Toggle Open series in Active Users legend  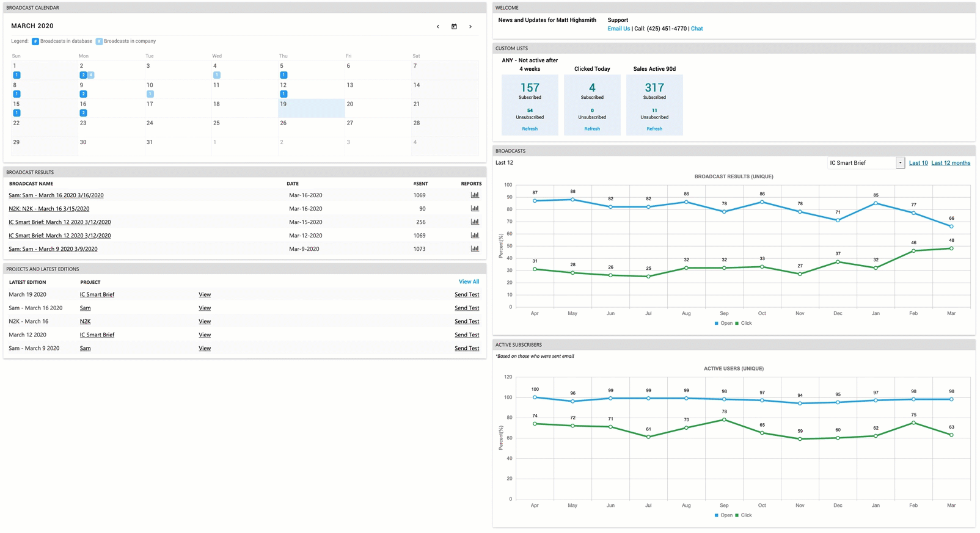click(x=723, y=515)
